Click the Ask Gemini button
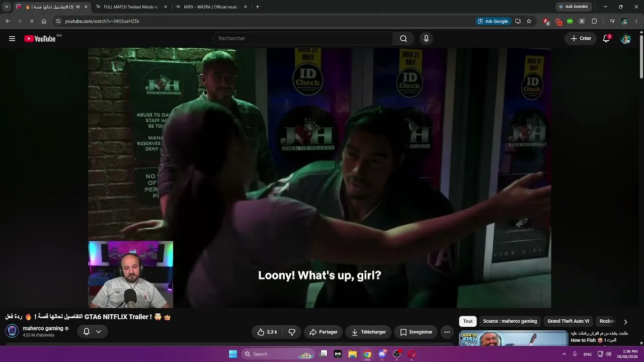This screenshot has width=644, height=362. tap(573, 7)
